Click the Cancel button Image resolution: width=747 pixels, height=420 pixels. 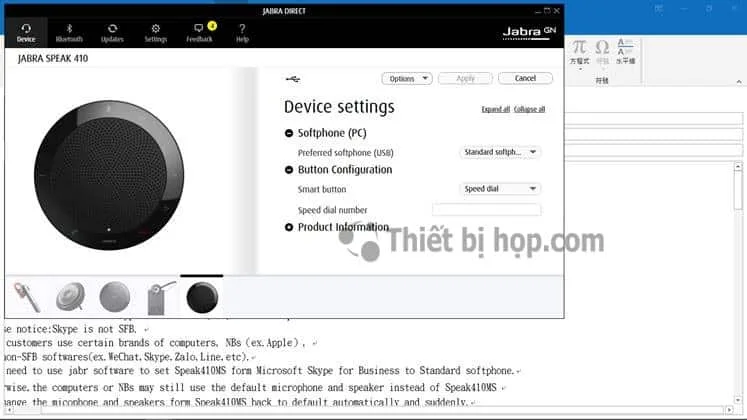click(525, 79)
